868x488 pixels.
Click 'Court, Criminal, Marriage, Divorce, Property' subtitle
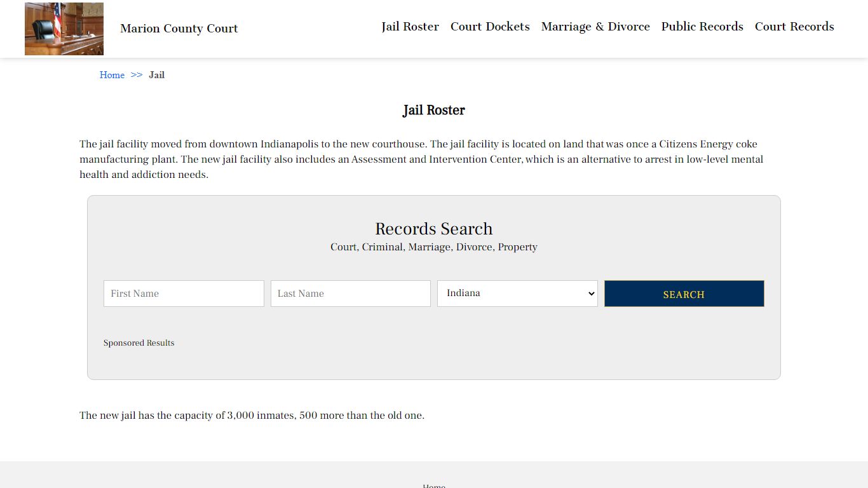[434, 247]
